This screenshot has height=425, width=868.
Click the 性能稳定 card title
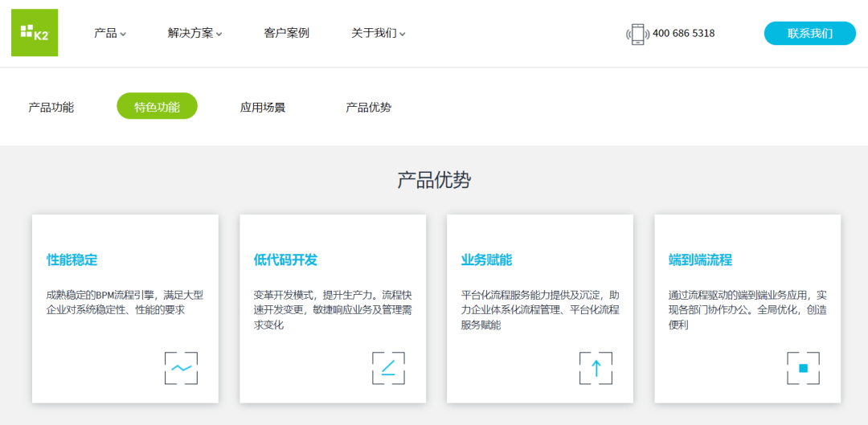coord(72,259)
